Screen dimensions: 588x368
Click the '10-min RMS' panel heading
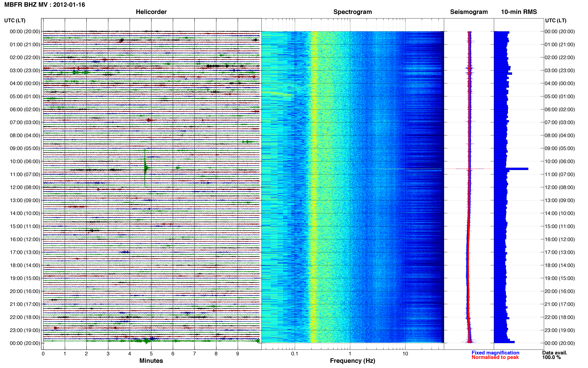point(519,12)
